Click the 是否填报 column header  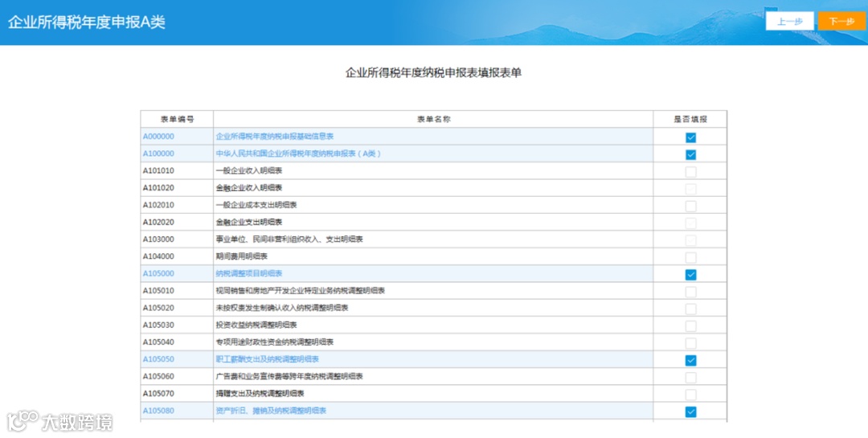point(690,119)
